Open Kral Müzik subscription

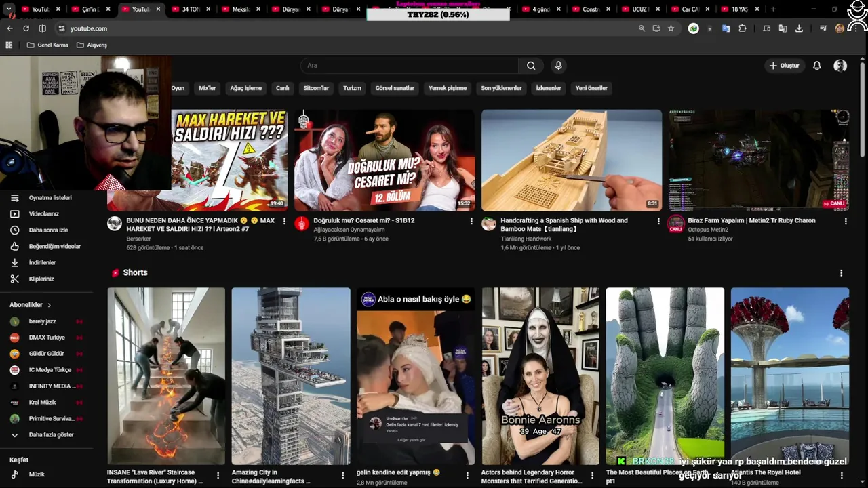point(46,403)
